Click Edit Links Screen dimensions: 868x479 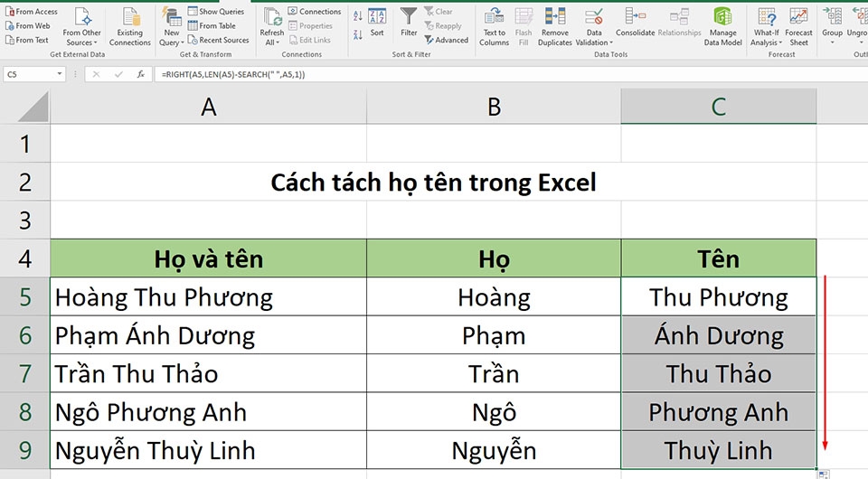click(x=309, y=40)
